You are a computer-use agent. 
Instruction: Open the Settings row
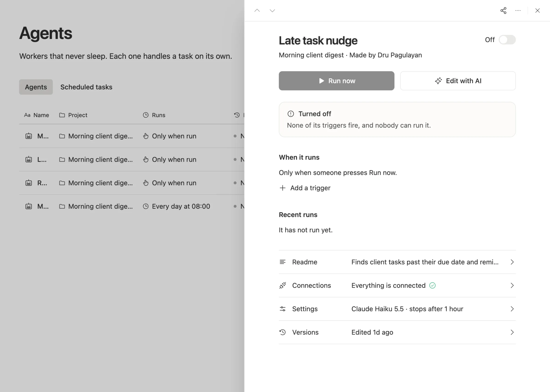point(397,309)
